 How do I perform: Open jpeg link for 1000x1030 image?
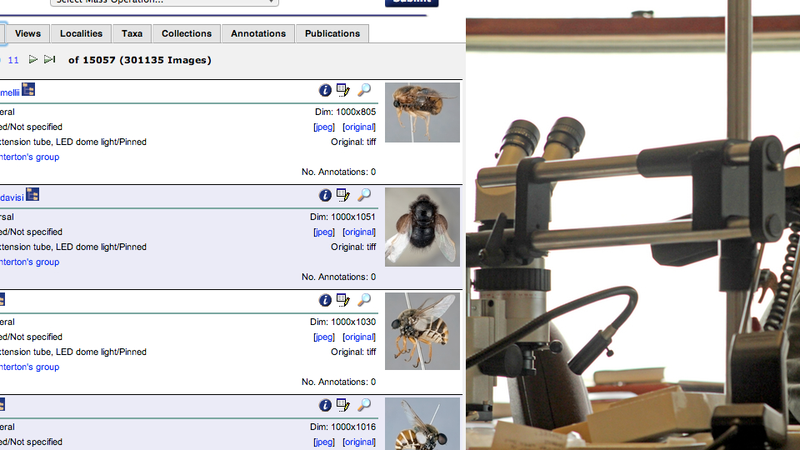(x=324, y=337)
